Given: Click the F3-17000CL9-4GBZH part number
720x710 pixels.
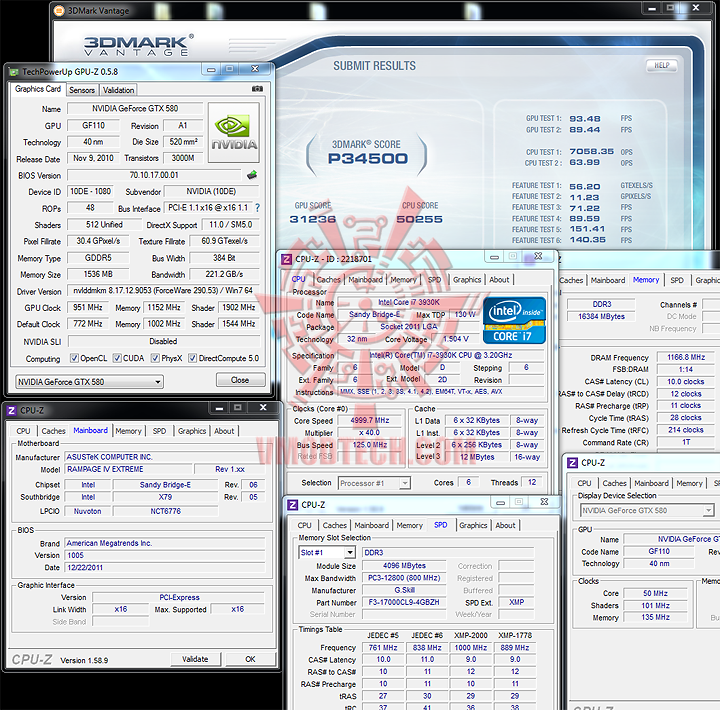Looking at the screenshot, I should point(404,602).
